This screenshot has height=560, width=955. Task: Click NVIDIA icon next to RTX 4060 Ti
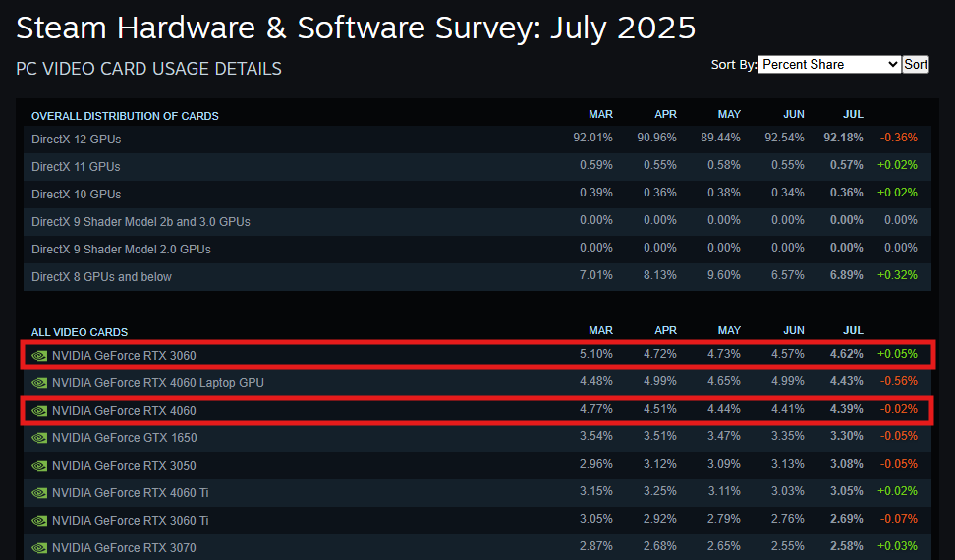[39, 493]
